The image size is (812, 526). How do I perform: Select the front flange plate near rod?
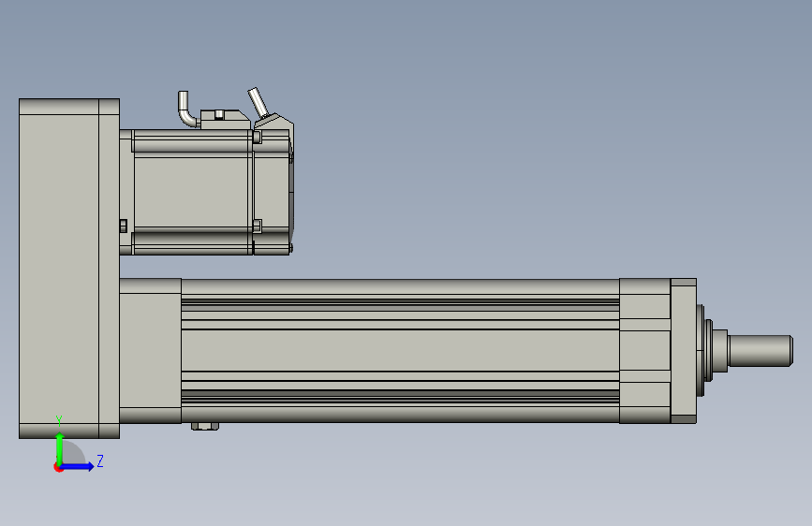(x=684, y=350)
